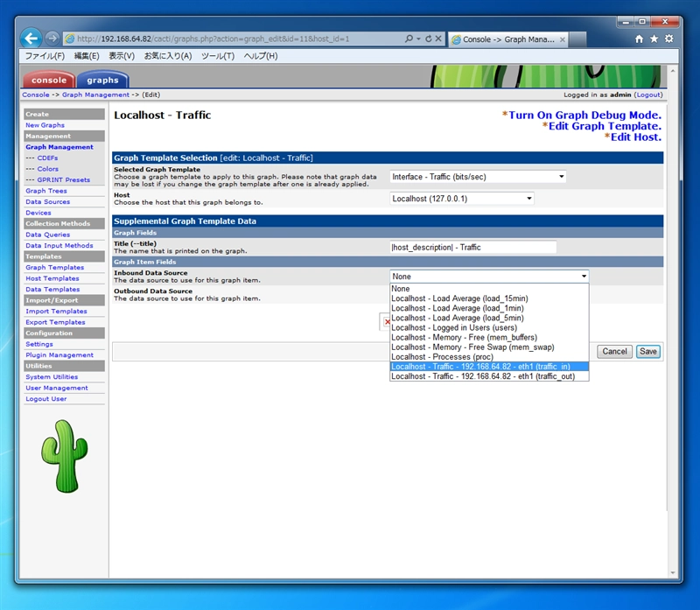
Task: Open the 表示(V) menu
Action: (122, 56)
